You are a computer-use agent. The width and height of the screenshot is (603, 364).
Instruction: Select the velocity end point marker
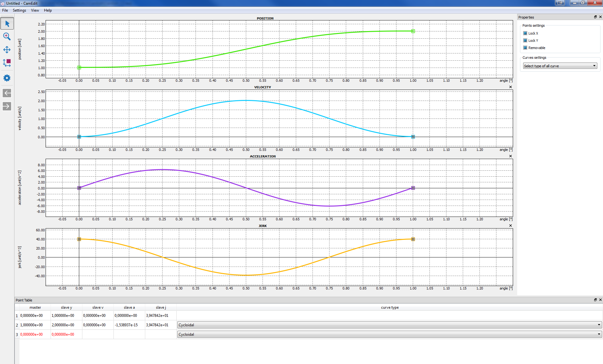click(x=413, y=137)
